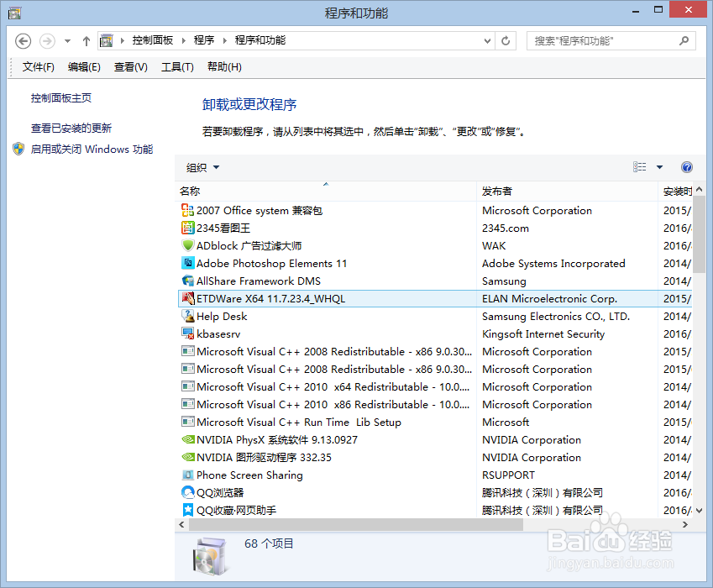Image resolution: width=713 pixels, height=588 pixels.
Task: Open the 工具(T) menu
Action: [x=177, y=67]
